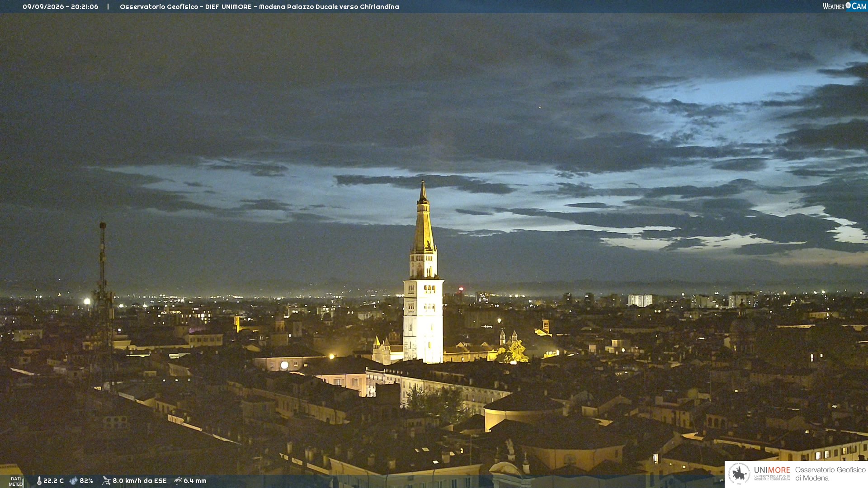
Task: Click the 8.0 km/h da ESE wind reading
Action: click(140, 481)
